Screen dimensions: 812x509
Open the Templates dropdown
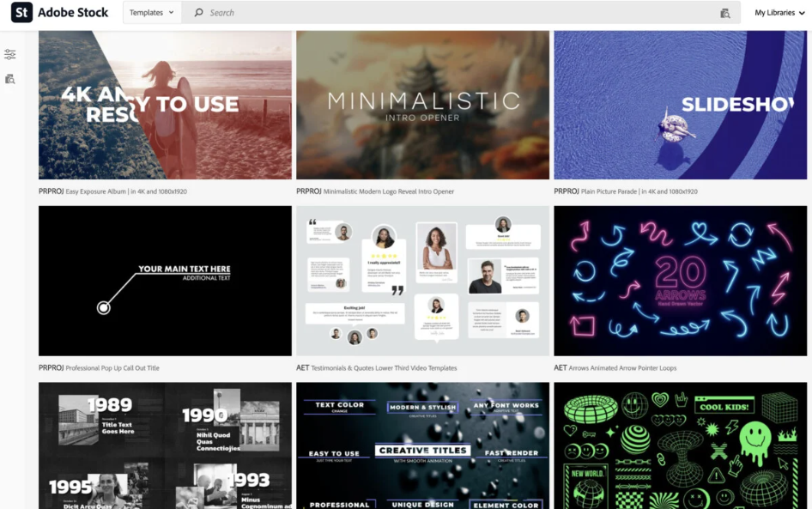pyautogui.click(x=152, y=12)
